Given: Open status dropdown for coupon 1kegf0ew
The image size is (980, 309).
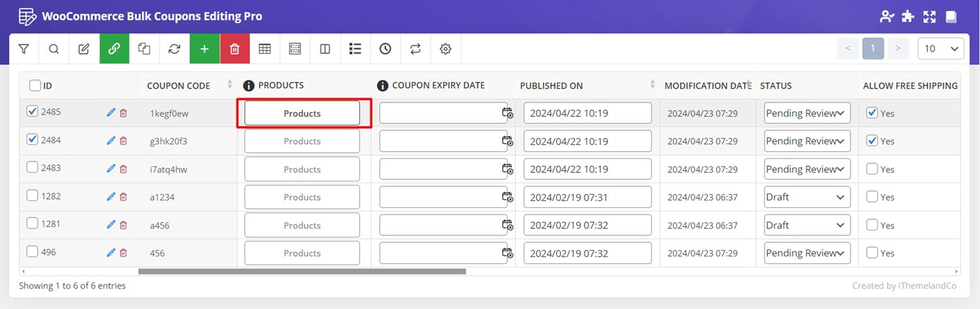Looking at the screenshot, I should click(807, 113).
